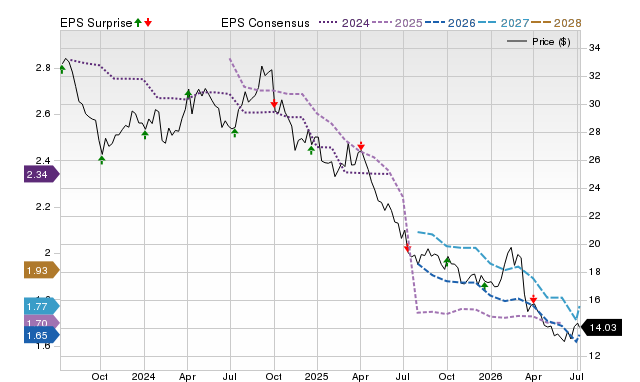The height and width of the screenshot is (382, 640).
Task: Click the 2.2 label on the EPS axis
Action: [43, 207]
